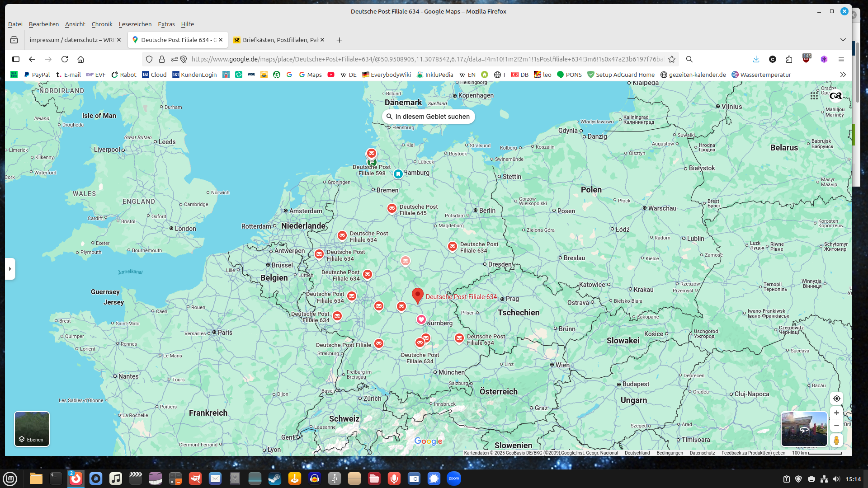The width and height of the screenshot is (868, 488).
Task: Click the Datenschutz link in map footer
Action: point(702,453)
